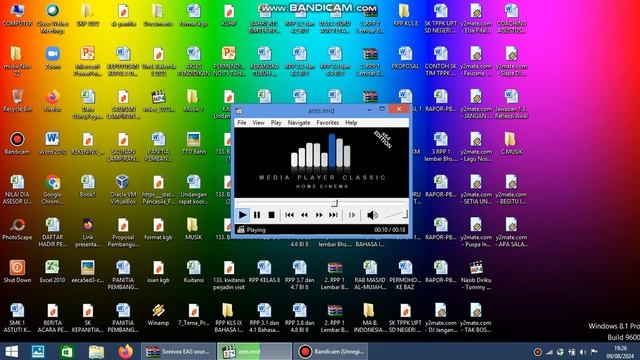Click the system tray volume icon

tap(583, 352)
